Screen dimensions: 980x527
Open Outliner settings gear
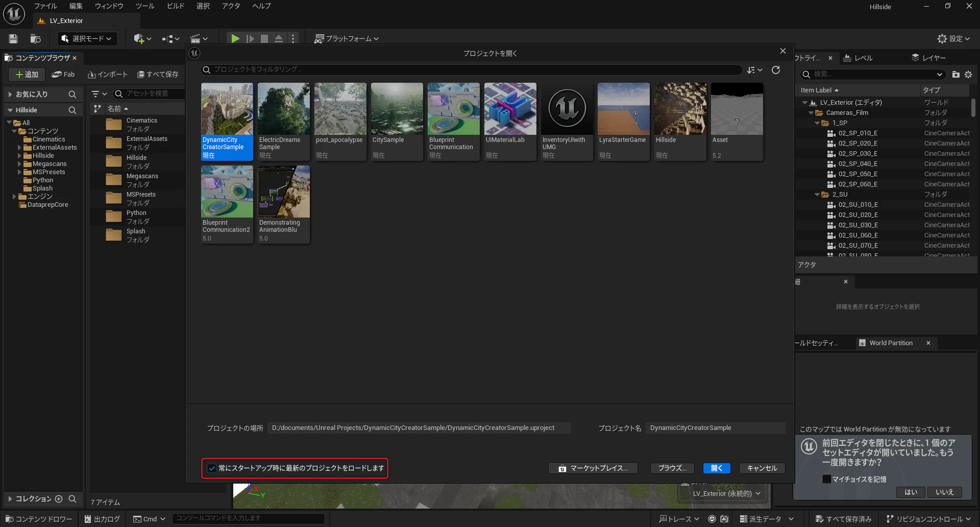click(x=968, y=75)
